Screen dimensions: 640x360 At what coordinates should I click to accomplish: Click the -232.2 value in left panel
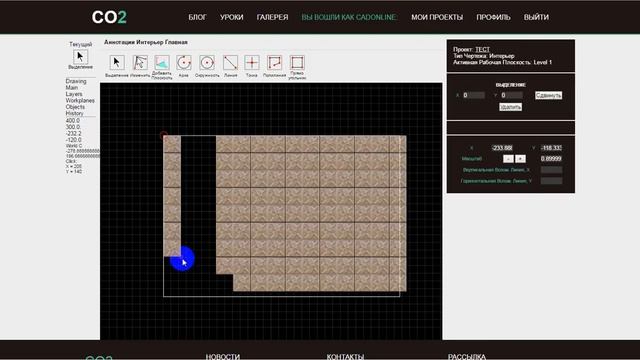73,133
